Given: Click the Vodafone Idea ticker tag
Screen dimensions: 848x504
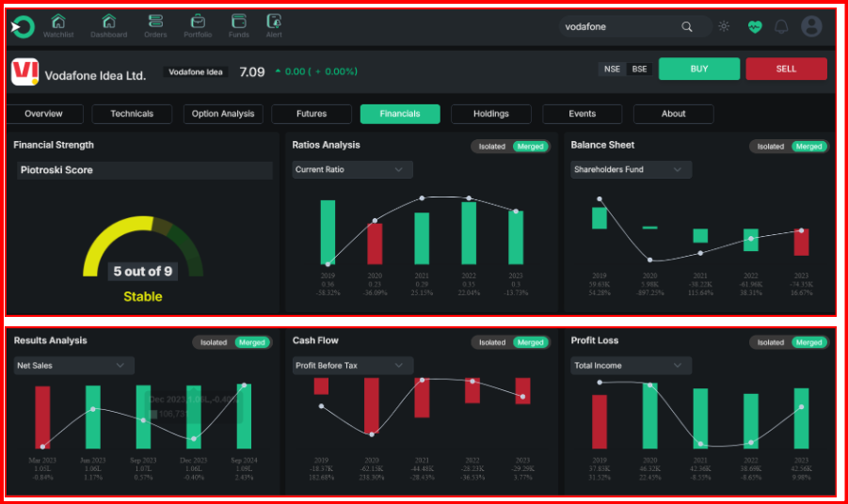Looking at the screenshot, I should 195,71.
